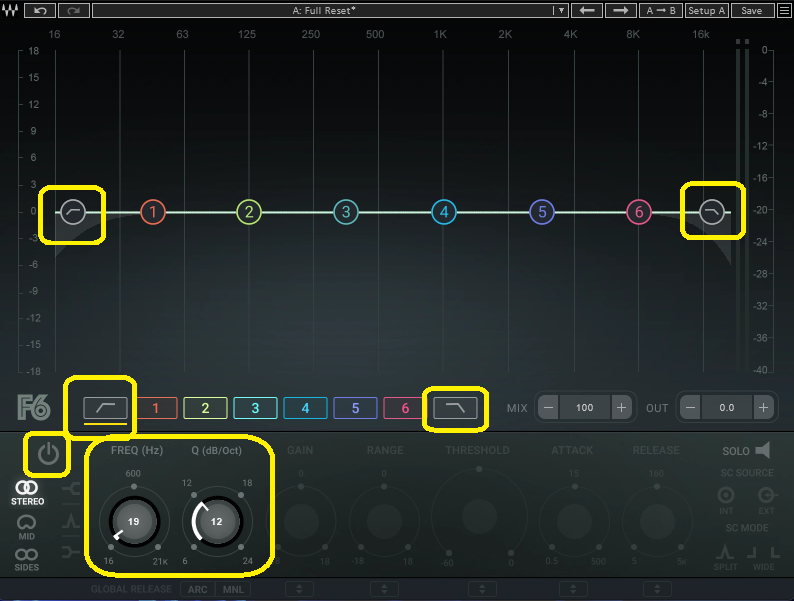
Task: Open the preset list dropdown arrow
Action: [561, 10]
